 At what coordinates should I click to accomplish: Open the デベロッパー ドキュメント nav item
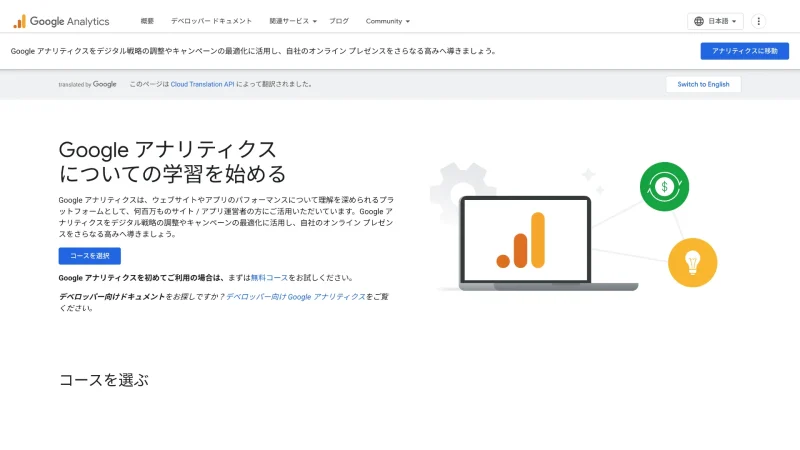[x=211, y=21]
